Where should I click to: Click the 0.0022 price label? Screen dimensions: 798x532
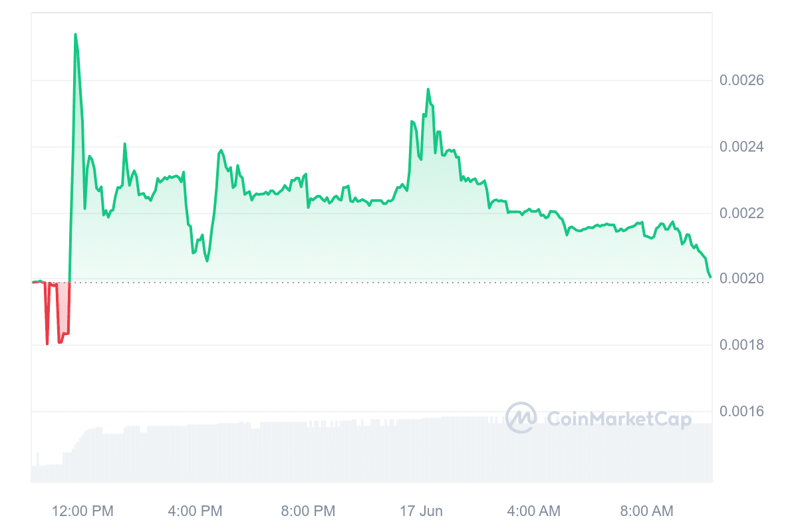click(x=741, y=213)
